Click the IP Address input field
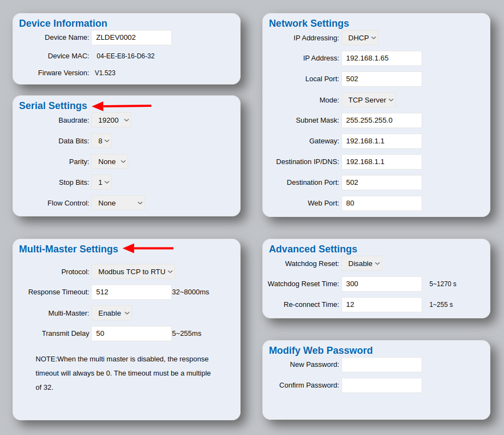504x435 pixels. [382, 58]
